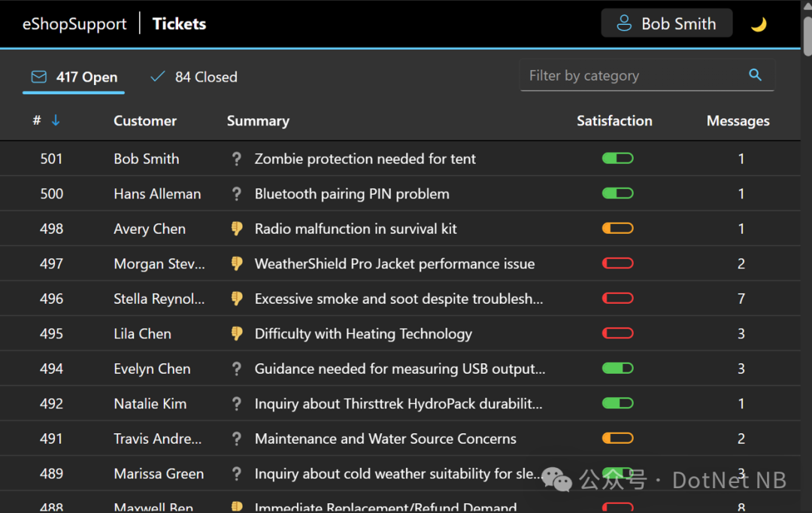
Task: Select the 417 Open tab
Action: (x=74, y=77)
